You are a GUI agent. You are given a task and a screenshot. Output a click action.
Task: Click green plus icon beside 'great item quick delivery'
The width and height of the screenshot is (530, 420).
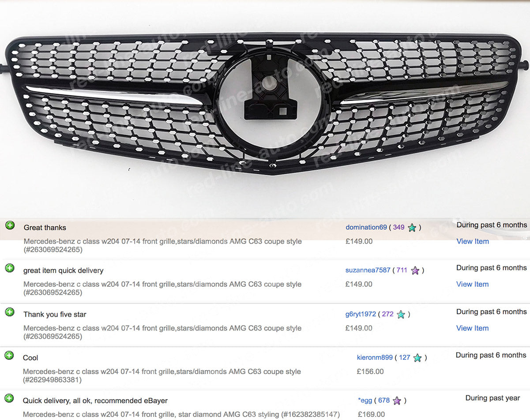pos(10,268)
